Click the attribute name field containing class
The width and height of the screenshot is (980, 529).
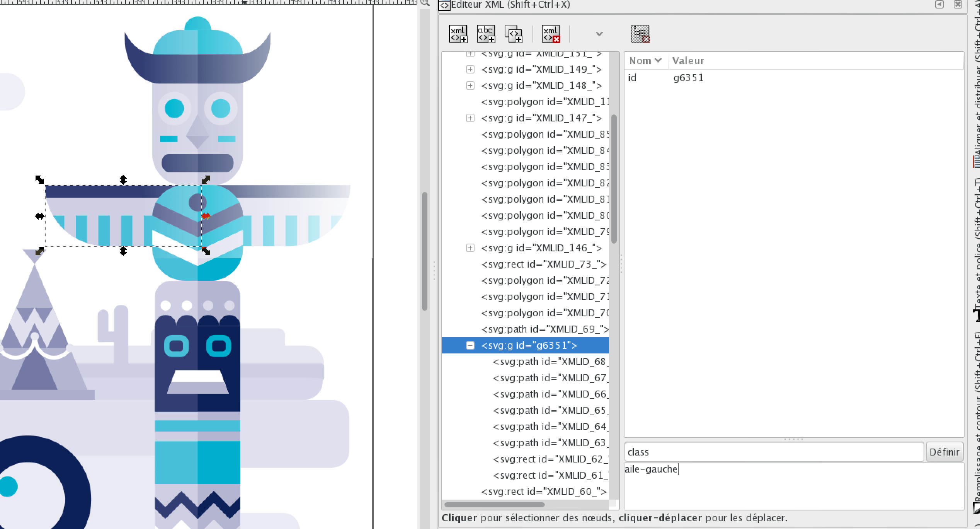(x=774, y=452)
